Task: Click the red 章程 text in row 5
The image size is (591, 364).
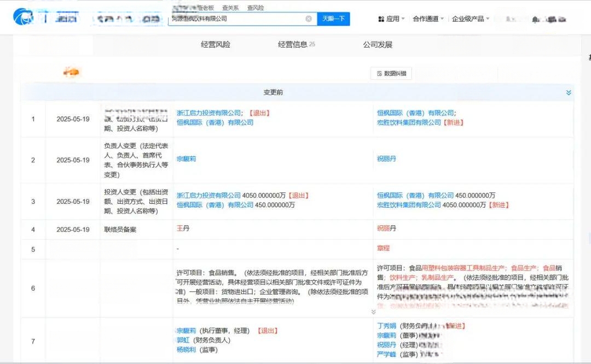Action: click(383, 248)
